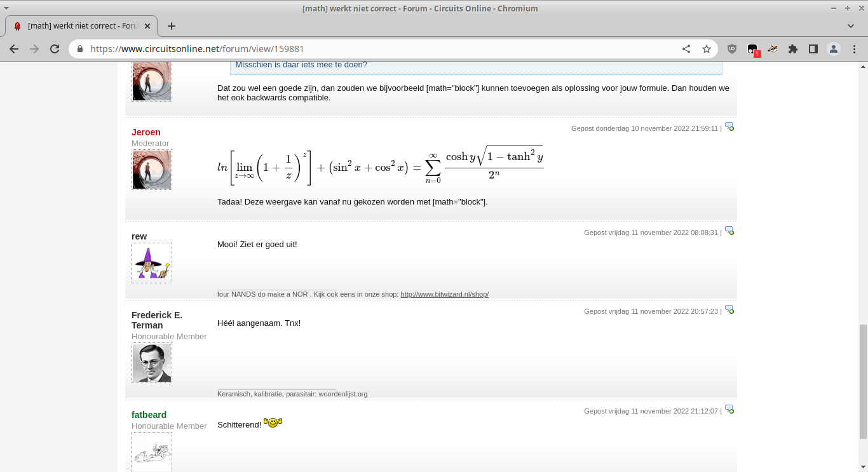Open the uBlock shield extension
868x472 pixels.
click(x=732, y=49)
